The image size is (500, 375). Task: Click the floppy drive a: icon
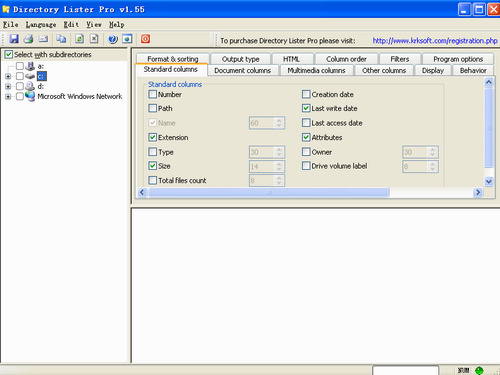pyautogui.click(x=30, y=66)
